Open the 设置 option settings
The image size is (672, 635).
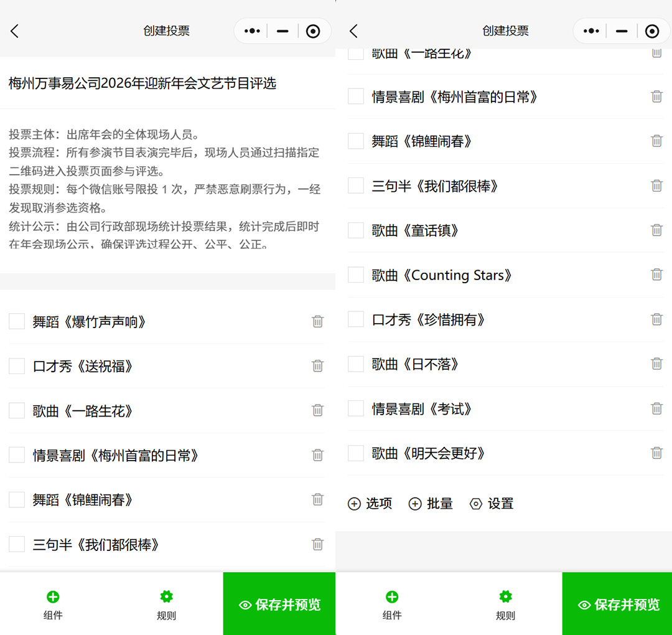point(492,504)
